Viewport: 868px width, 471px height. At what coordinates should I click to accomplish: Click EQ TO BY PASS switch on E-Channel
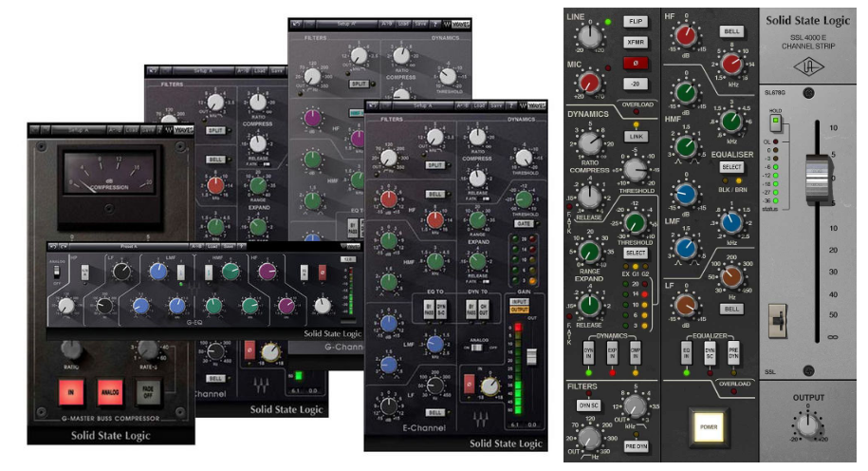429,310
